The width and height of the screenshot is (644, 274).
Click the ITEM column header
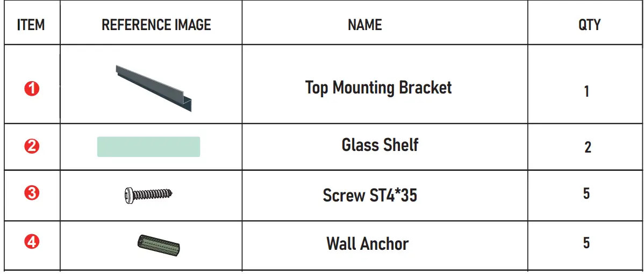(x=31, y=25)
